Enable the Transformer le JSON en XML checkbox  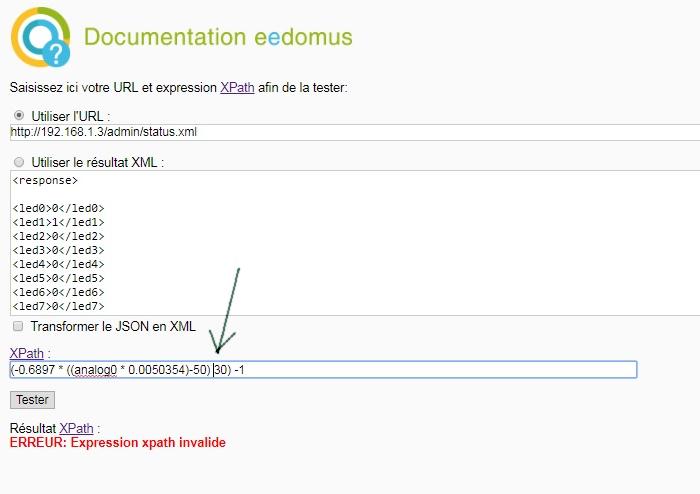tap(18, 326)
